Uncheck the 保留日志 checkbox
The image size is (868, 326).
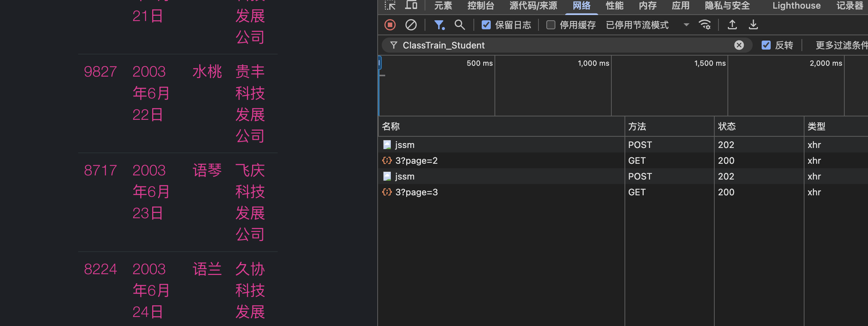tap(486, 25)
